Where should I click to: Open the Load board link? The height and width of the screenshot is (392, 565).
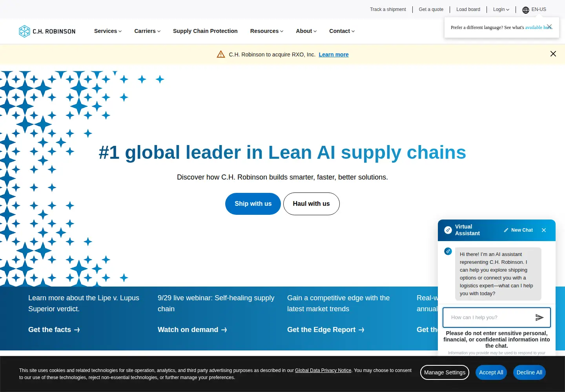click(468, 9)
